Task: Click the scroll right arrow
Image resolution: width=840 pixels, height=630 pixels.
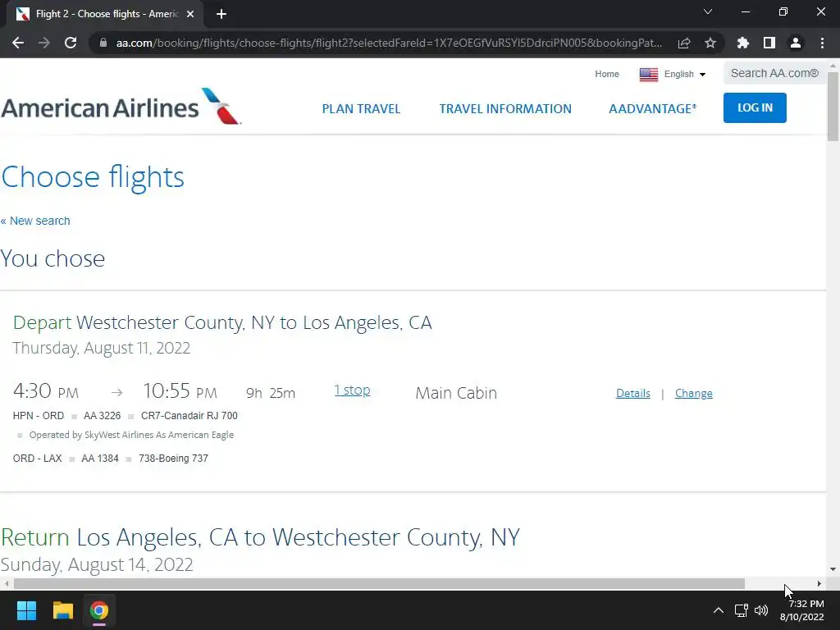Action: 819,583
